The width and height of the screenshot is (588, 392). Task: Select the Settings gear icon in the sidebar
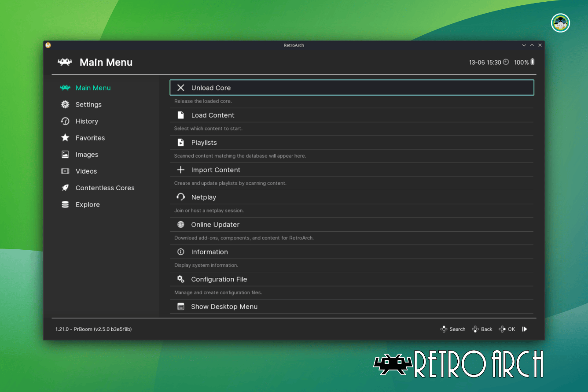(65, 104)
